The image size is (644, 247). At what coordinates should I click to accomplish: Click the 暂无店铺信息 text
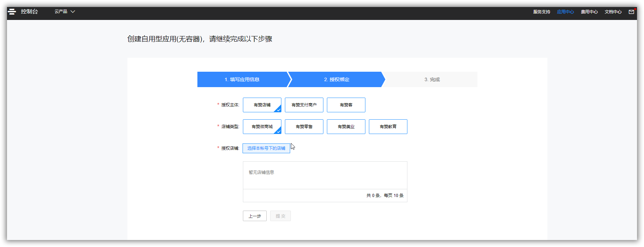click(x=261, y=172)
